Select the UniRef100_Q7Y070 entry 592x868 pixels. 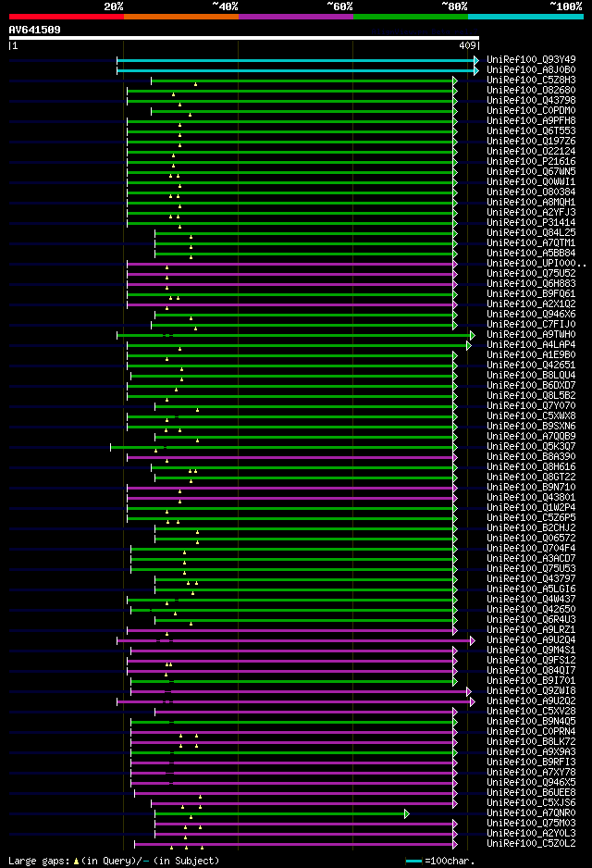click(x=531, y=405)
